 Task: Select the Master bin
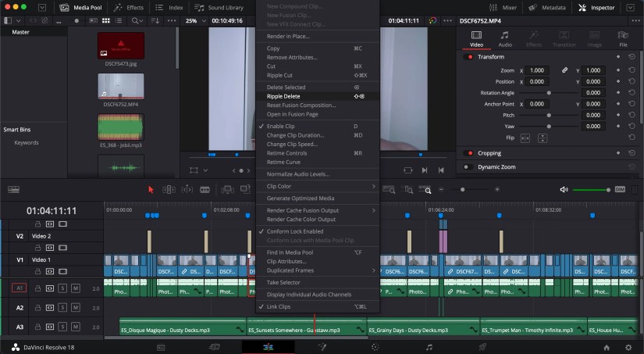20,32
